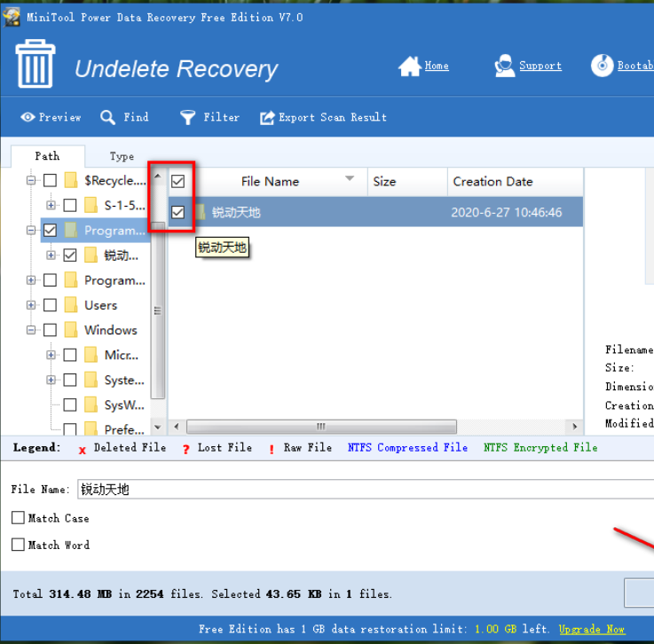Switch to the Path tab
This screenshot has height=644, width=654.
(48, 156)
